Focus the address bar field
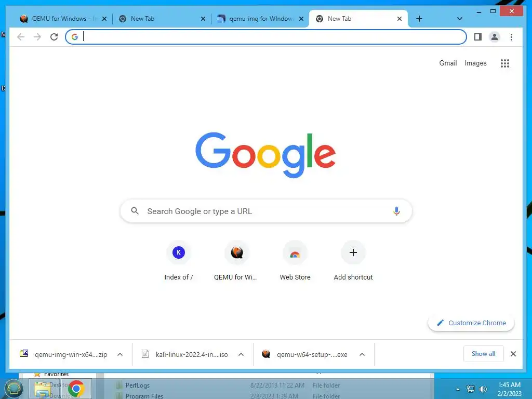The width and height of the screenshot is (532, 399). point(266,37)
